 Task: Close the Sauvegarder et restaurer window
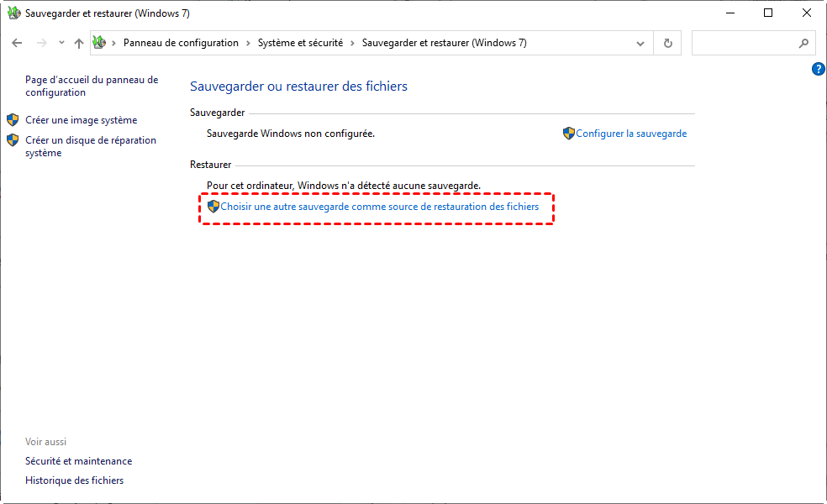pos(807,13)
